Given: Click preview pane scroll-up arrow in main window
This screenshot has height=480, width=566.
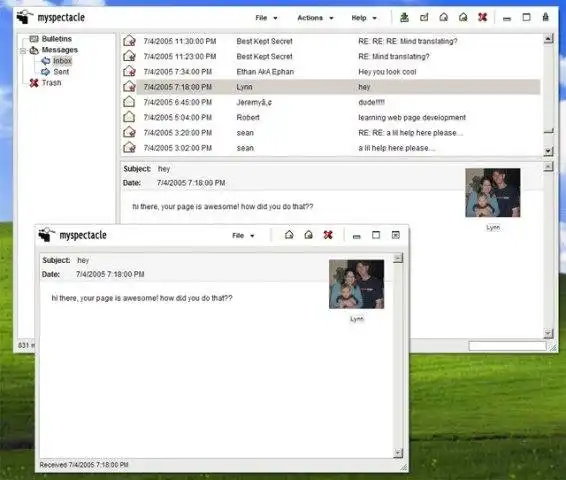Looking at the screenshot, I should [x=548, y=166].
